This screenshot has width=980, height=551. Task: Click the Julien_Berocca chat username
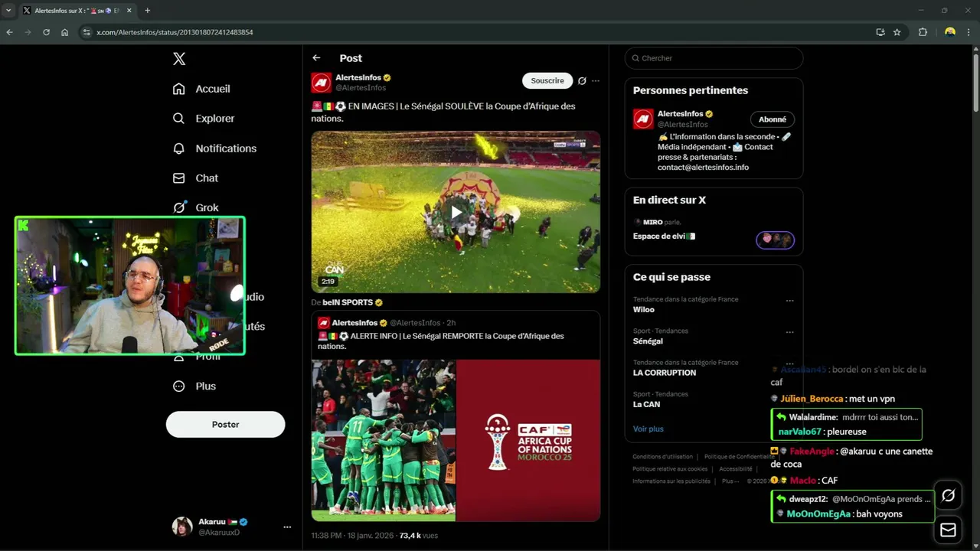point(812,399)
